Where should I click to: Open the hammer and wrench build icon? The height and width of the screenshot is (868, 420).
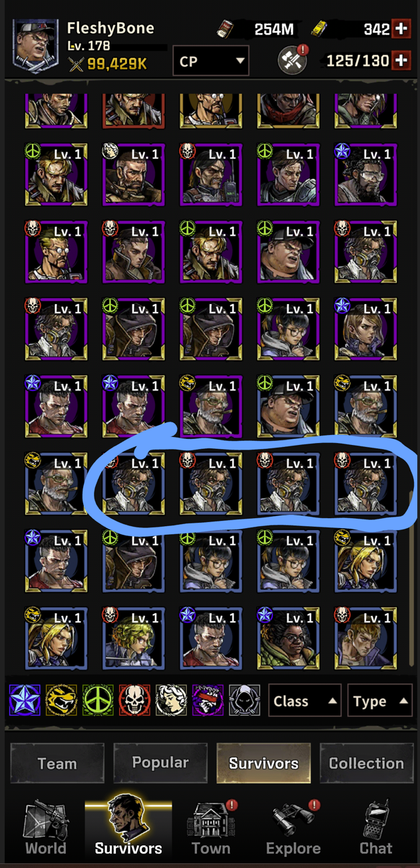(x=292, y=61)
